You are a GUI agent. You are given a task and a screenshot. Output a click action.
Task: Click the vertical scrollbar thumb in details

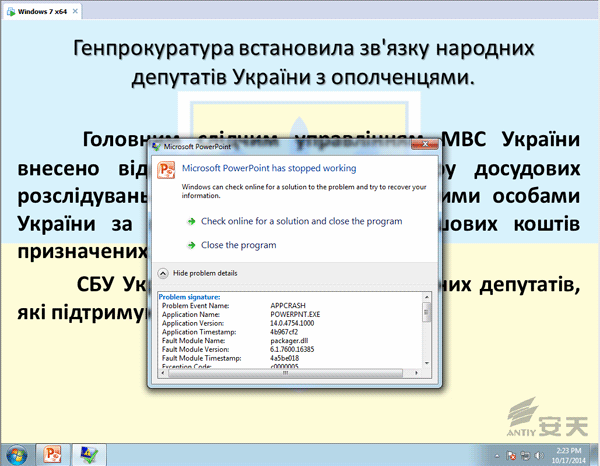tap(427, 312)
